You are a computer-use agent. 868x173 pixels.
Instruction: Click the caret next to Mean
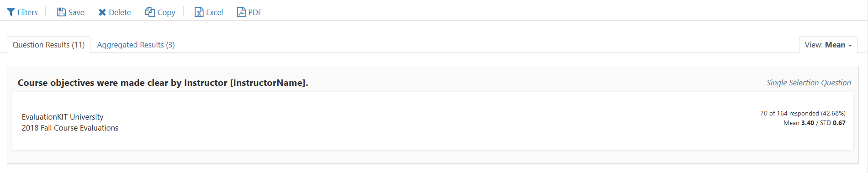(x=850, y=46)
